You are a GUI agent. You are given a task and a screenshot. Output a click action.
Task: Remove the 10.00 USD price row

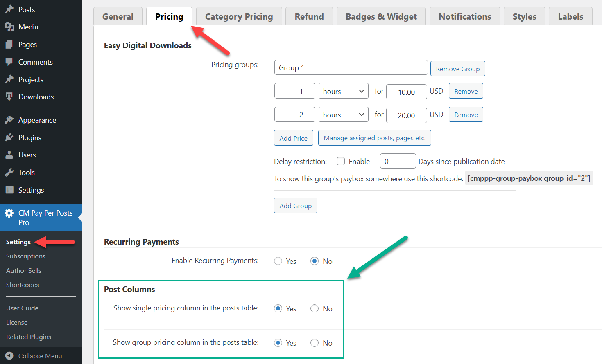click(x=466, y=91)
